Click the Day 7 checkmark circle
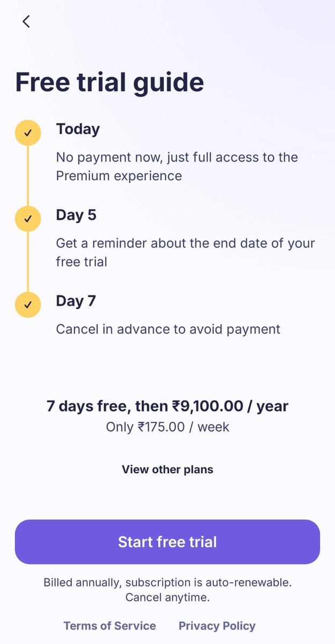This screenshot has width=335, height=644. point(28,304)
